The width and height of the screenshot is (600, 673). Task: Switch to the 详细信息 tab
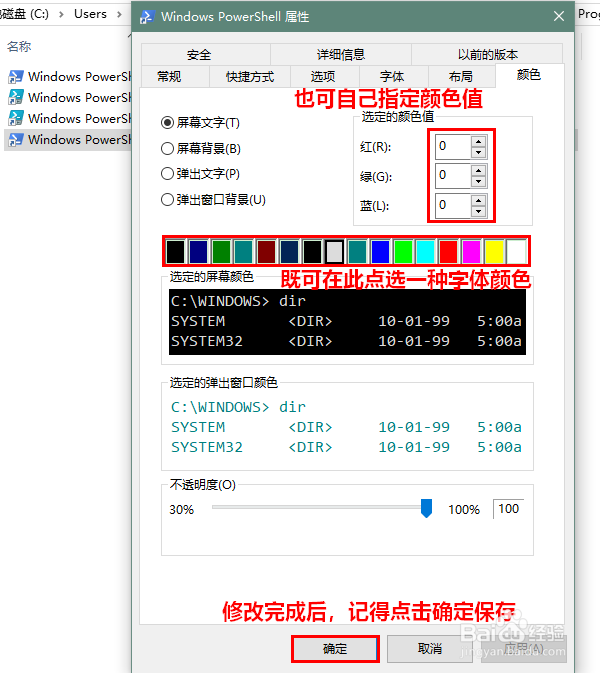[341, 55]
